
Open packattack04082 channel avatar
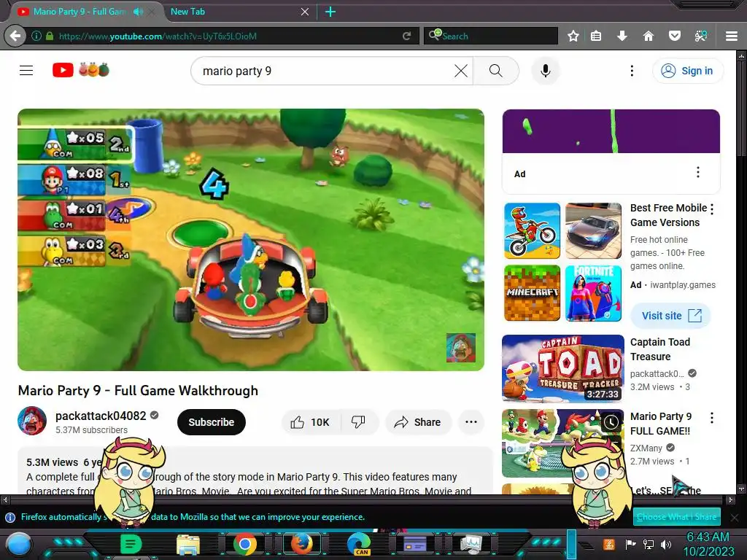pos(32,421)
